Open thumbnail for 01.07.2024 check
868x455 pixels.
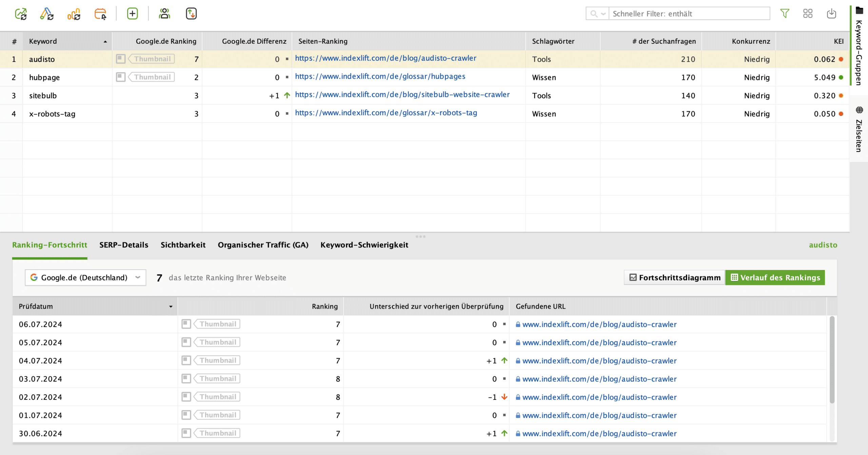coord(186,415)
